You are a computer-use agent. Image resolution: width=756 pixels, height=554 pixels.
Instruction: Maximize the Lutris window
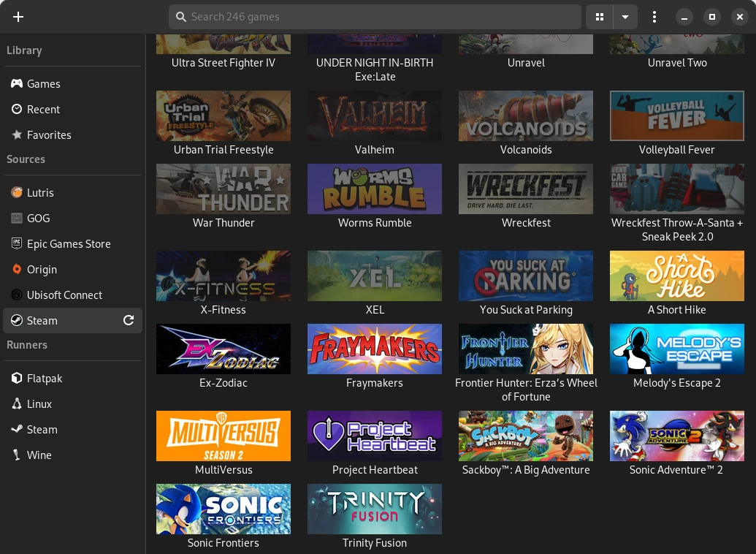711,17
